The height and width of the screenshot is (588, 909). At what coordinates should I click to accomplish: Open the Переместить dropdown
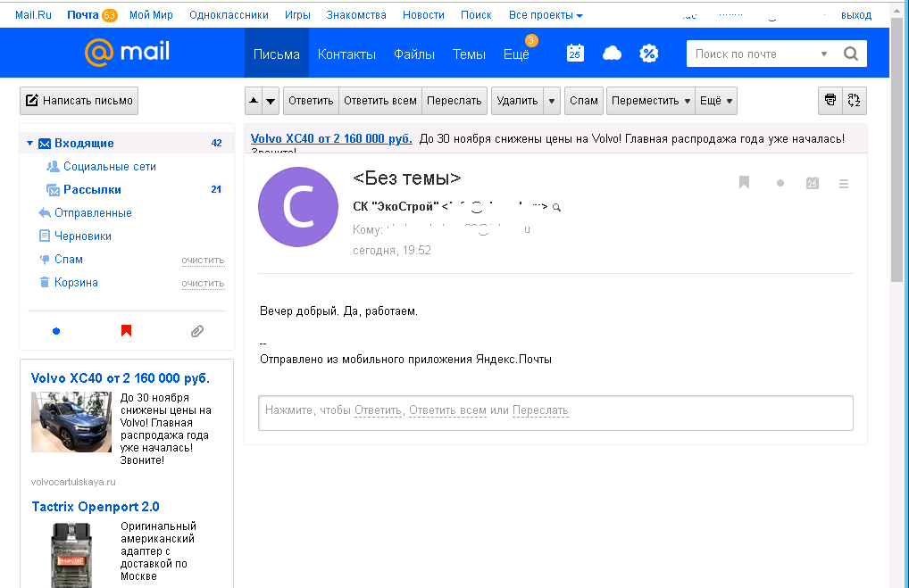point(652,101)
